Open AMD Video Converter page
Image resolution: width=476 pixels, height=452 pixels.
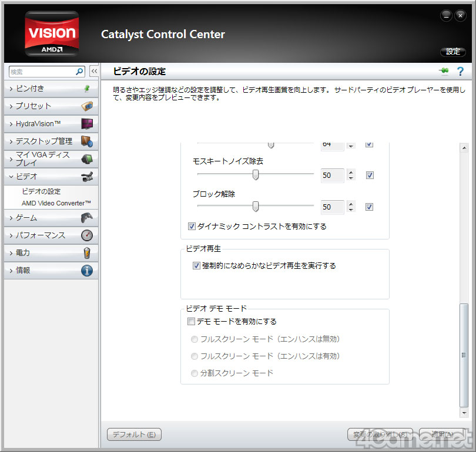tap(56, 203)
